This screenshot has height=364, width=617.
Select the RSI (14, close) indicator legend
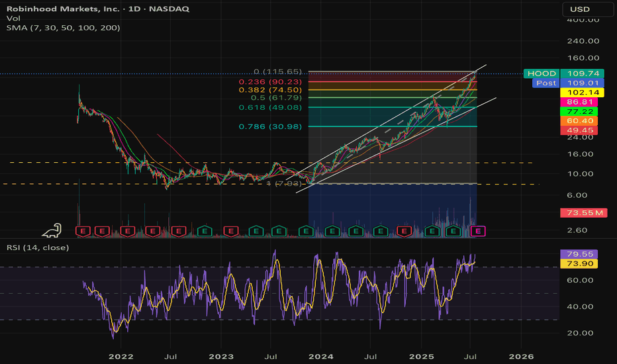point(38,248)
